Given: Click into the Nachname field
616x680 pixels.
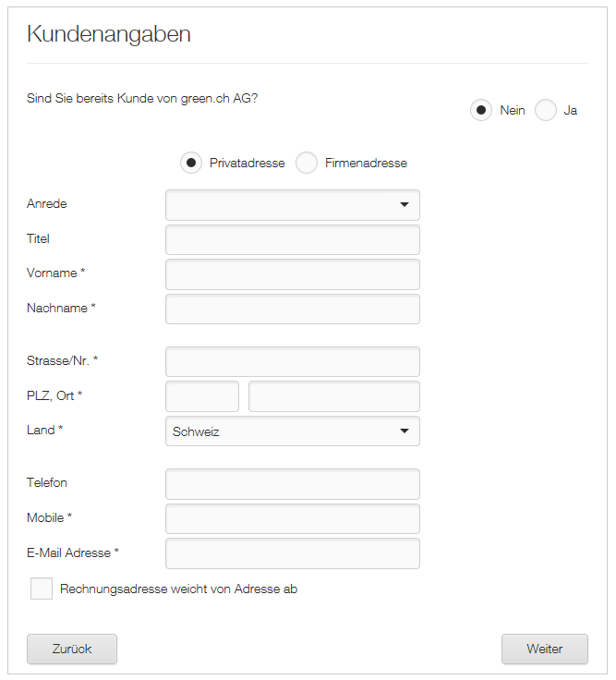Looking at the screenshot, I should click(x=292, y=309).
